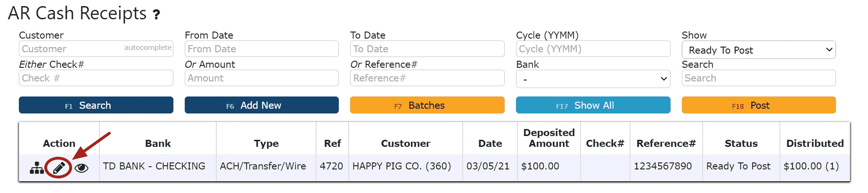The image size is (868, 193).
Task: Open the distribution hierarchy icon for receipt 4720
Action: pyautogui.click(x=37, y=168)
